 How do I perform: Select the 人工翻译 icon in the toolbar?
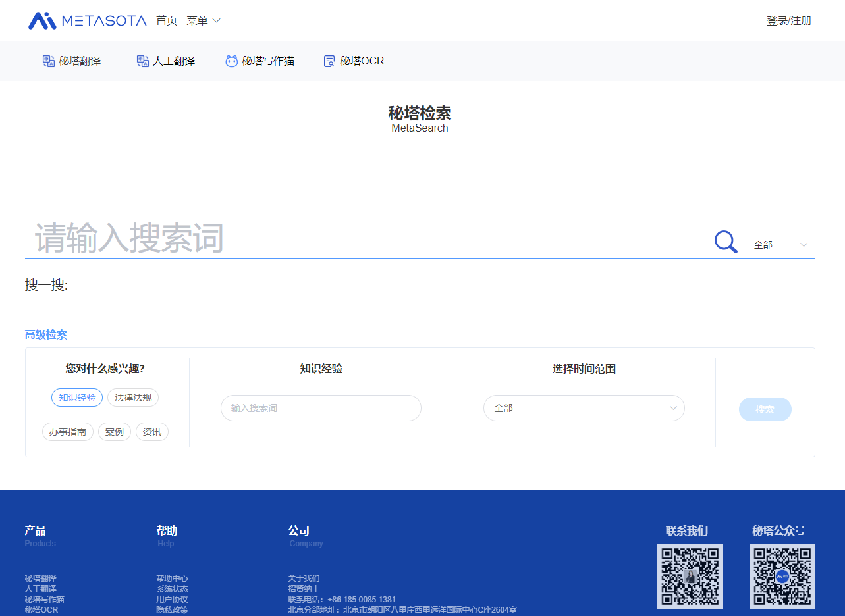tap(142, 60)
